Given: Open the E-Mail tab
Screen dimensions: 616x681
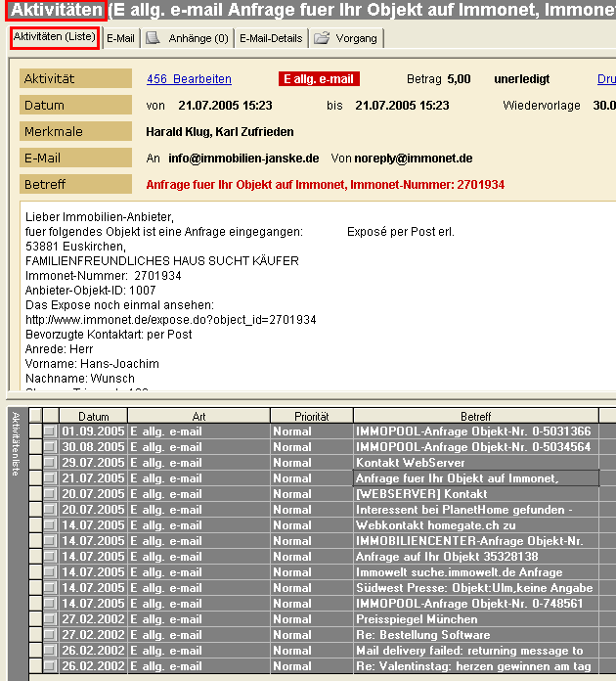Looking at the screenshot, I should point(120,39).
